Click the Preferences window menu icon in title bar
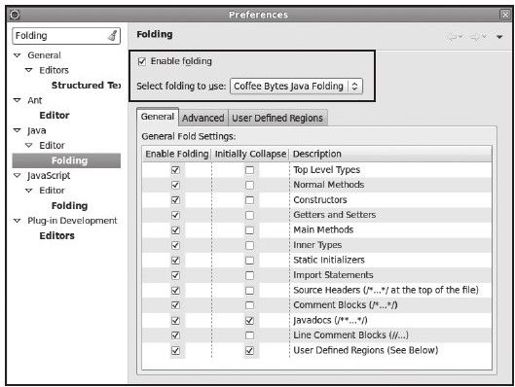 [x=15, y=15]
